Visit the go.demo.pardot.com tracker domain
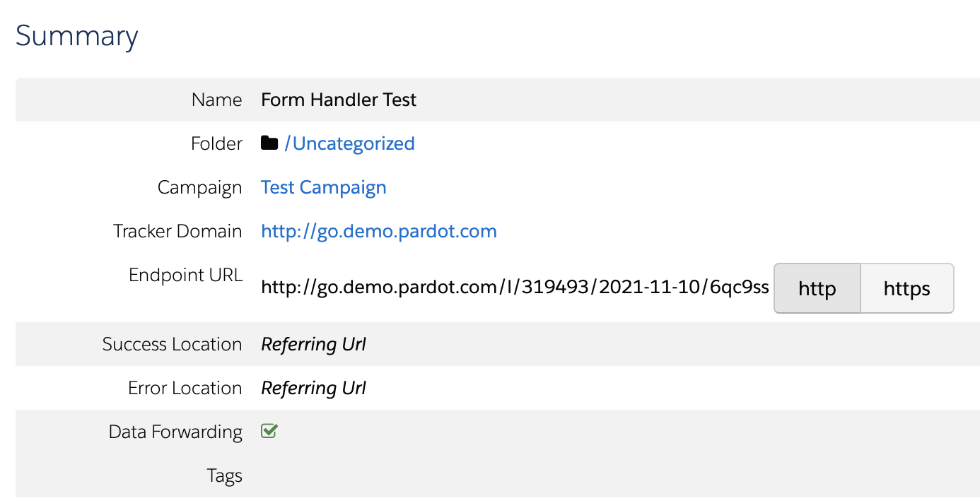 click(x=378, y=231)
